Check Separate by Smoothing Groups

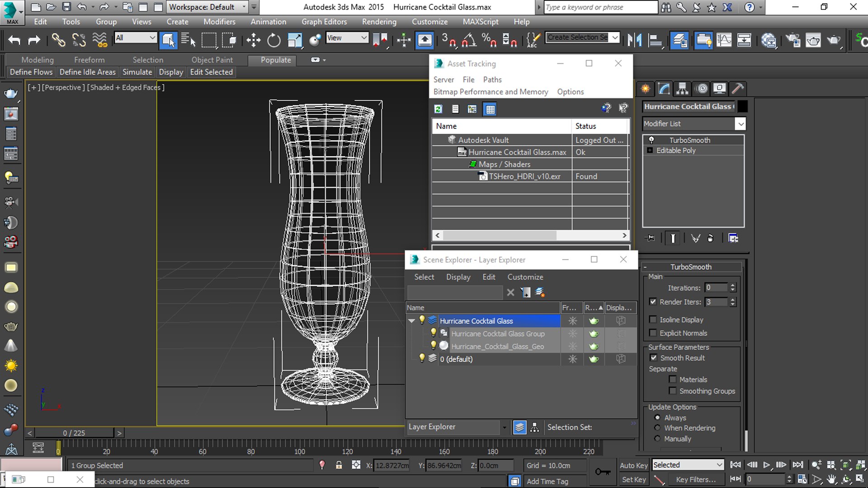[673, 391]
